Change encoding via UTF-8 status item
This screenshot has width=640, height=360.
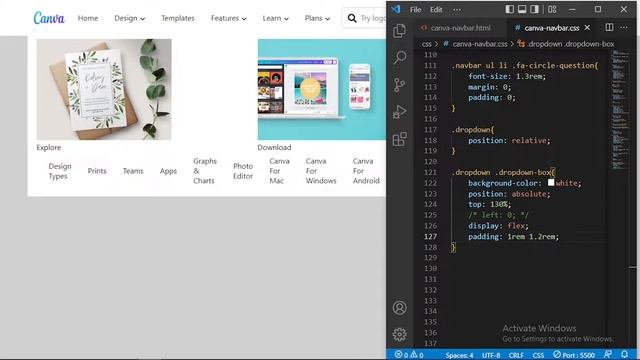pos(491,355)
